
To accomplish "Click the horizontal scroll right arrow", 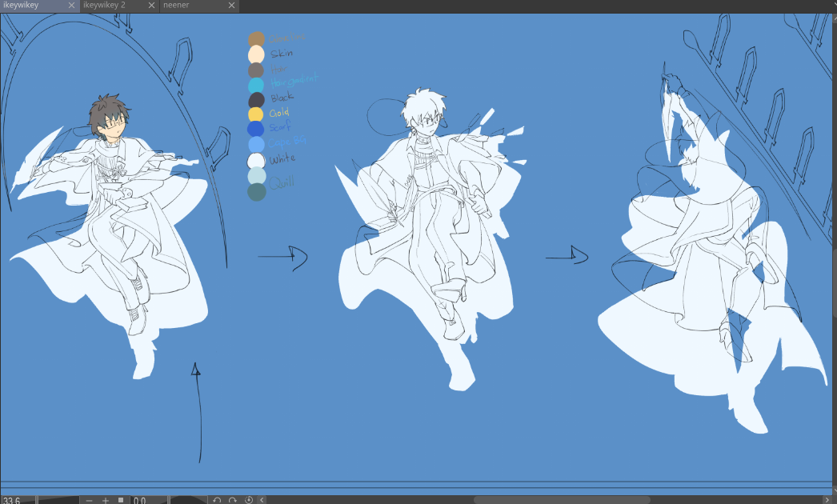I will (x=827, y=500).
